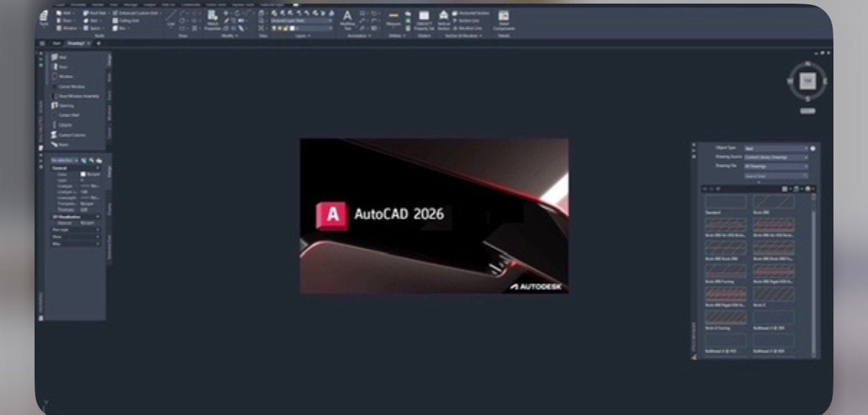Click the Horizontal Section ribbon tool
Screen dimensions: 868x415
(x=471, y=13)
